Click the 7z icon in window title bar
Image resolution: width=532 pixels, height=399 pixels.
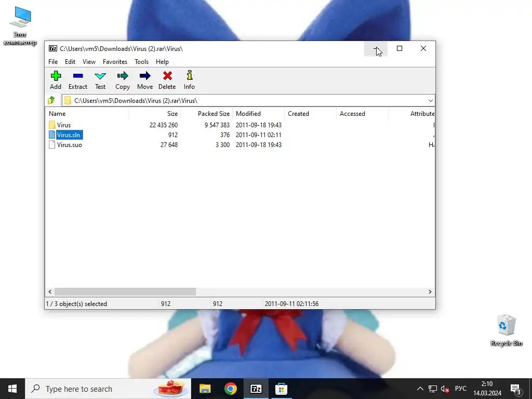[53, 48]
